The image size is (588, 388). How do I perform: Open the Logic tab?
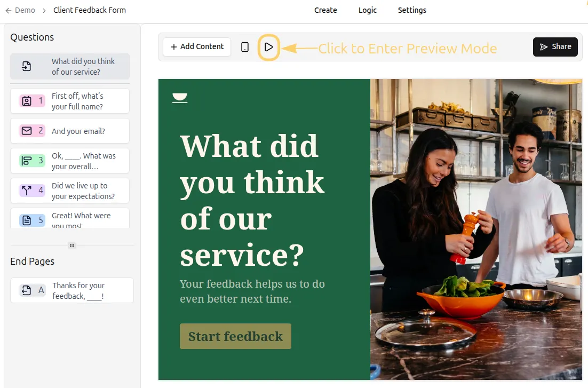tap(367, 10)
